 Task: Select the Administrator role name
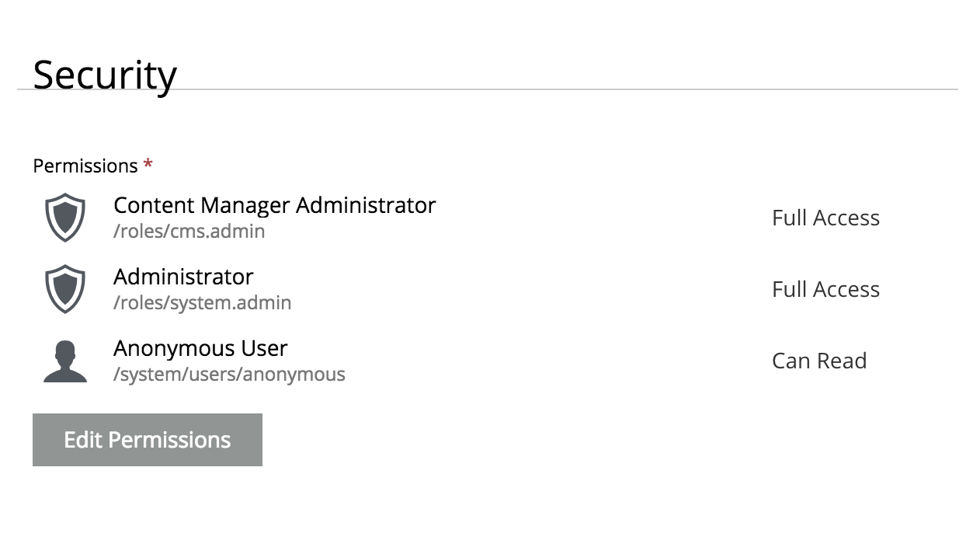(183, 277)
